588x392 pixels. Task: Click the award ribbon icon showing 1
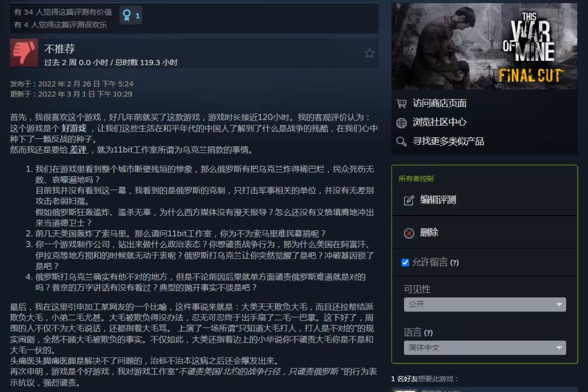131,15
